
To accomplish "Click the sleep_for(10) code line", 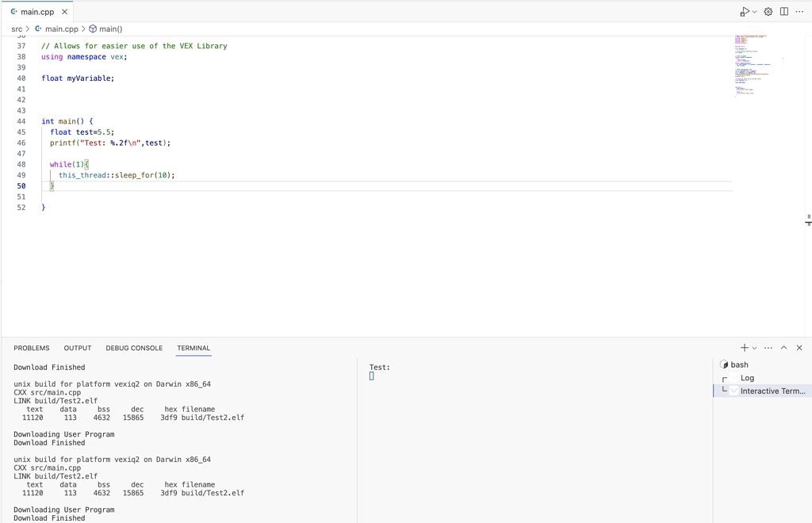I will 117,175.
